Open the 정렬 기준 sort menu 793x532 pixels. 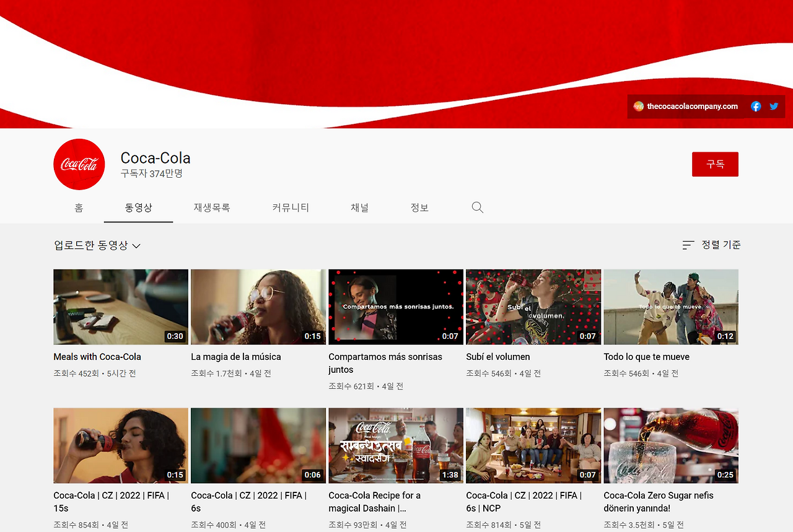[711, 245]
